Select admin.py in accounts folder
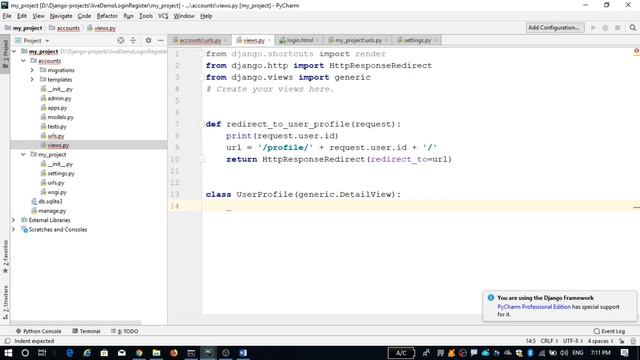The height and width of the screenshot is (360, 640). [x=59, y=98]
